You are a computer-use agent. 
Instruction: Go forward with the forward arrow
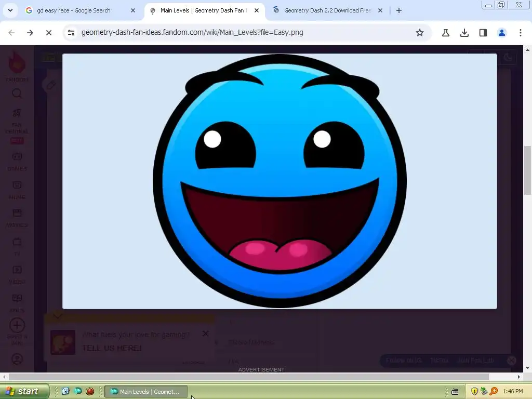click(30, 33)
